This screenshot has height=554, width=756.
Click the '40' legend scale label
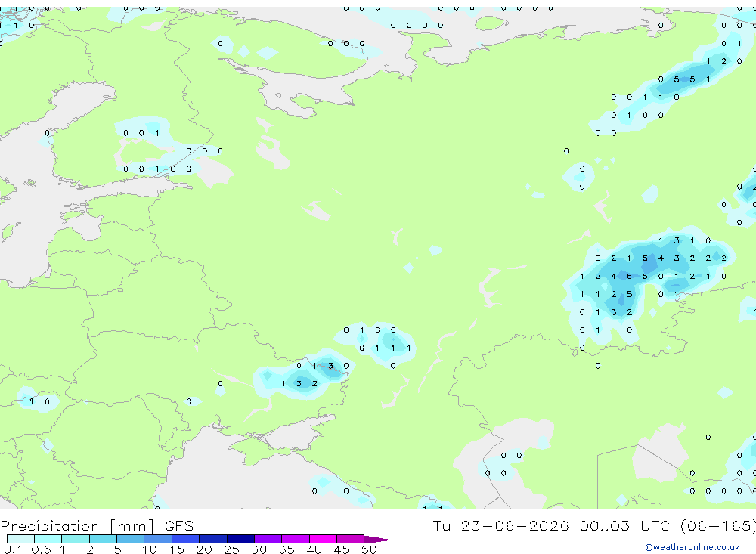click(314, 549)
